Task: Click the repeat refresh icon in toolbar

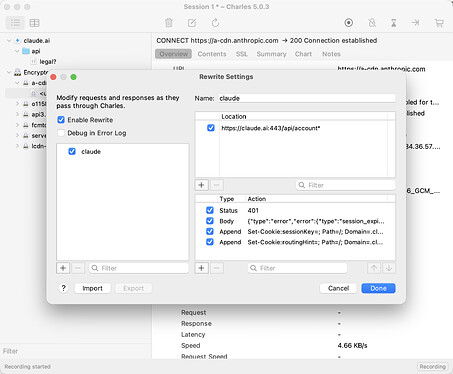Action: 215,23
